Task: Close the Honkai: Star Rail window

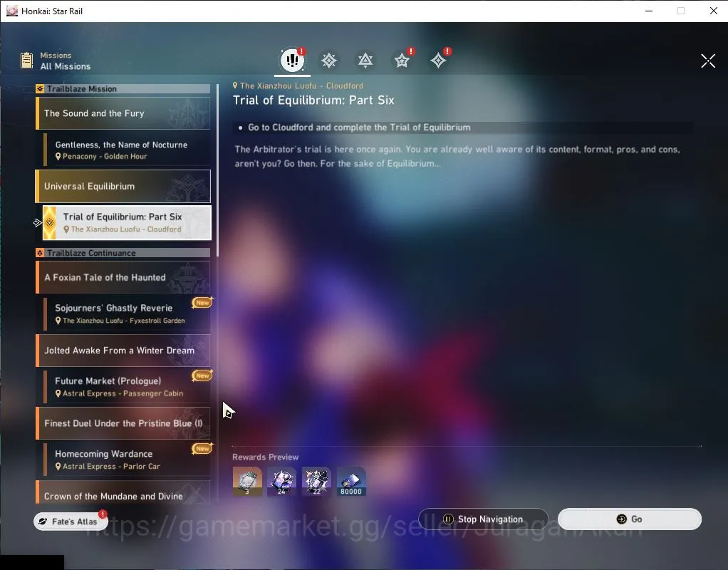Action: tap(714, 11)
